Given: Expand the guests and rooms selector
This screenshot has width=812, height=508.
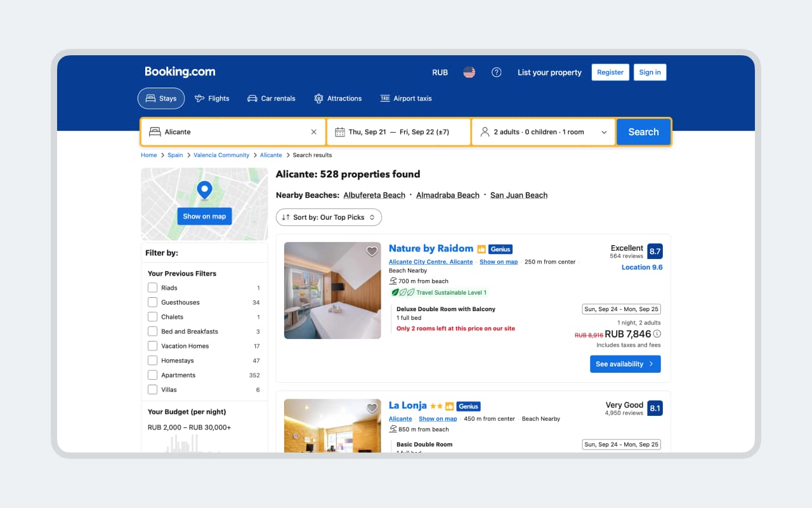Looking at the screenshot, I should pos(544,132).
